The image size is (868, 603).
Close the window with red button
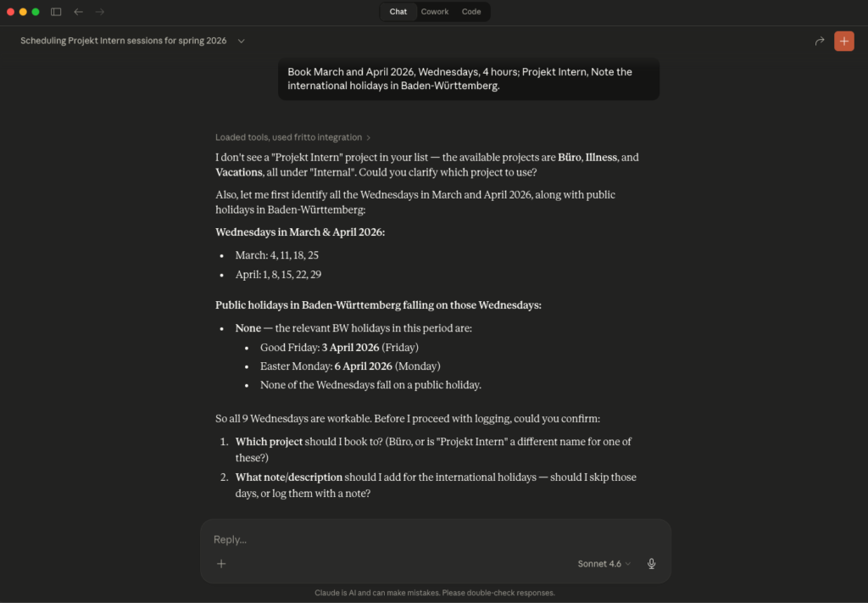(11, 12)
